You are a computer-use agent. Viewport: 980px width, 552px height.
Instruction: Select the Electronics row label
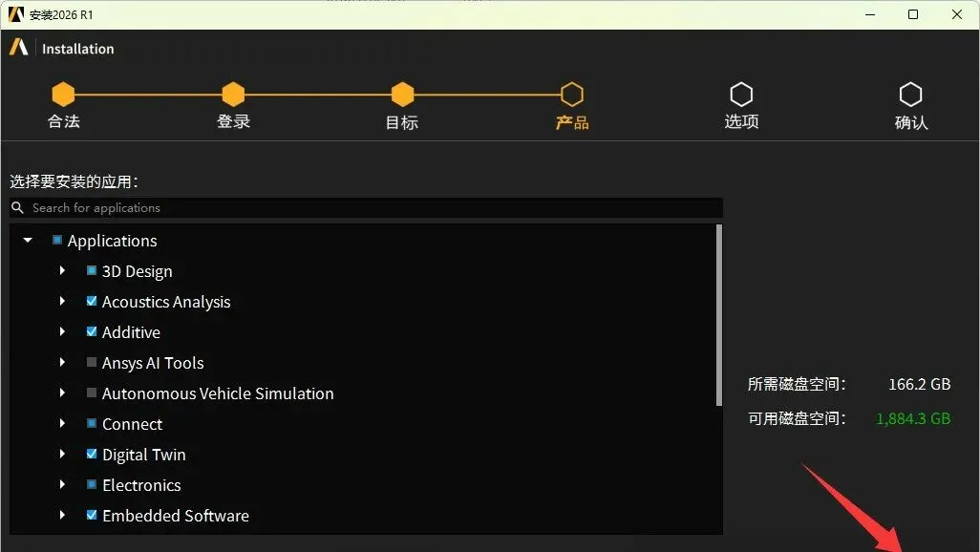(142, 485)
